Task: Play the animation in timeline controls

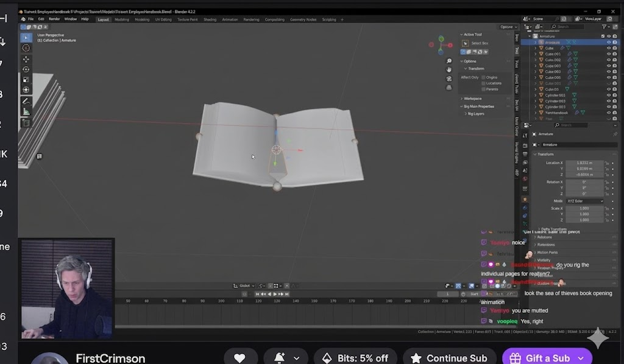Action: click(x=275, y=294)
